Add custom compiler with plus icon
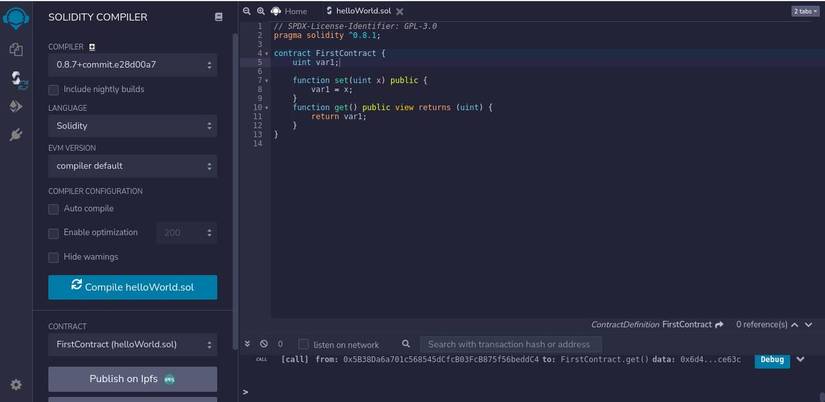The height and width of the screenshot is (402, 825). click(92, 47)
